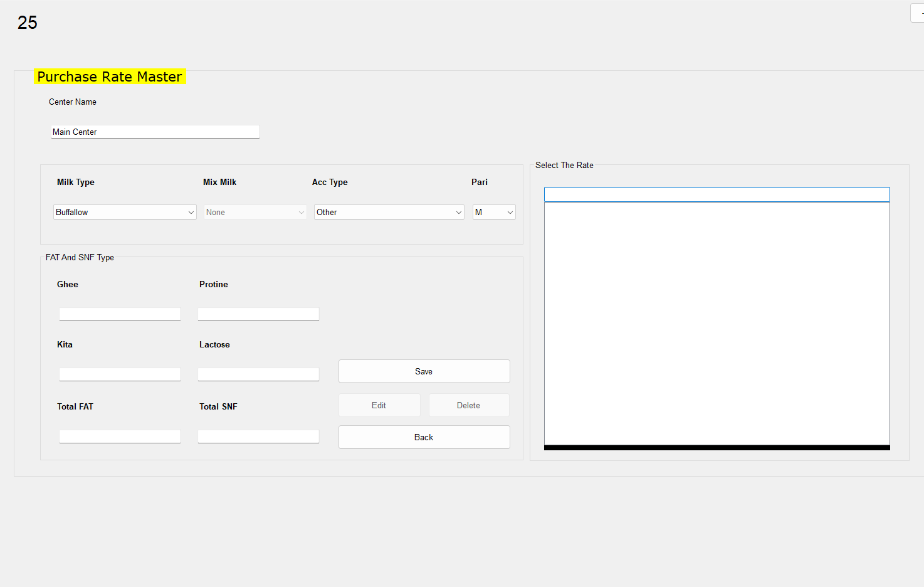This screenshot has height=587, width=924.
Task: Click the Total FAT input field
Action: (120, 436)
